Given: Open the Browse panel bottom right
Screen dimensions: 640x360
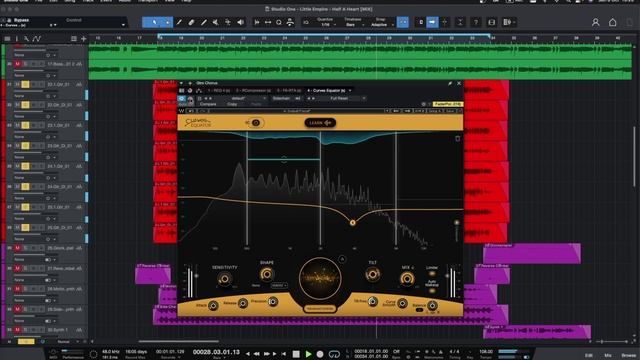Looking at the screenshot, I should (x=629, y=355).
